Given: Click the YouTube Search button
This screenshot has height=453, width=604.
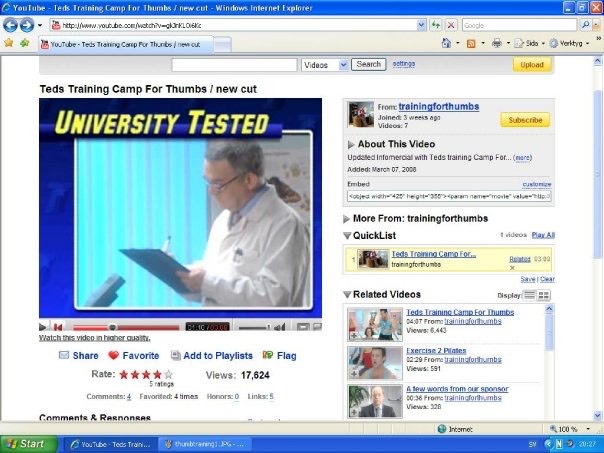Looking at the screenshot, I should (x=369, y=64).
